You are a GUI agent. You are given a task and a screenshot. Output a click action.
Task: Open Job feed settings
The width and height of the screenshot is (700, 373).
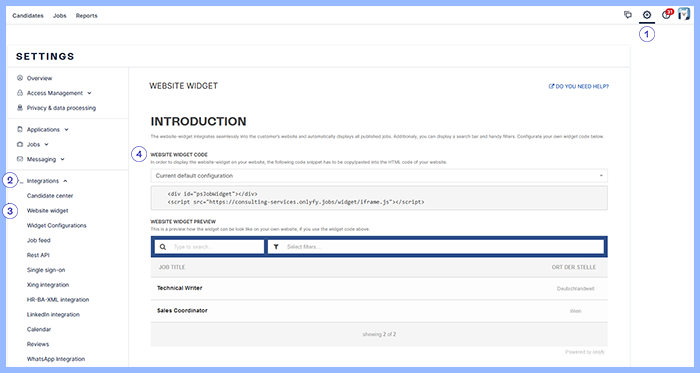pos(38,240)
